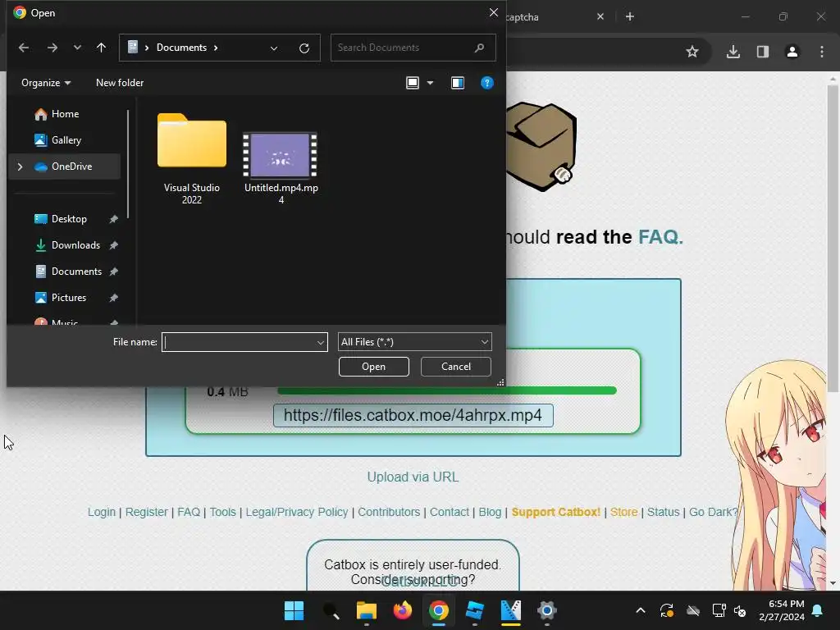Open the Organize menu
This screenshot has width=840, height=630.
point(46,83)
